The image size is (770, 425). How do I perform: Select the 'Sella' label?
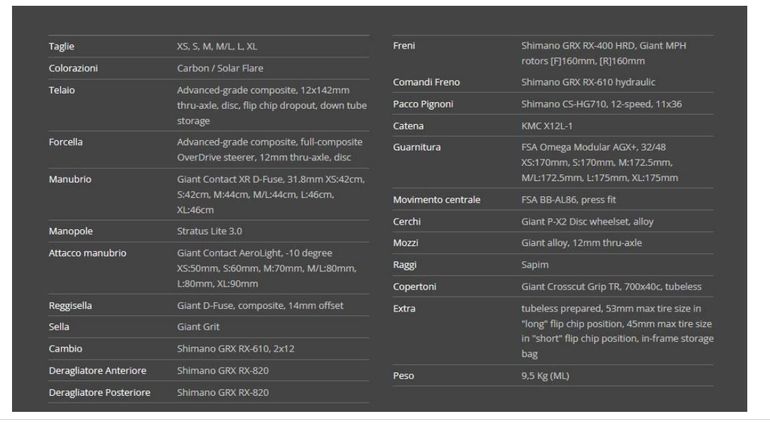point(59,327)
